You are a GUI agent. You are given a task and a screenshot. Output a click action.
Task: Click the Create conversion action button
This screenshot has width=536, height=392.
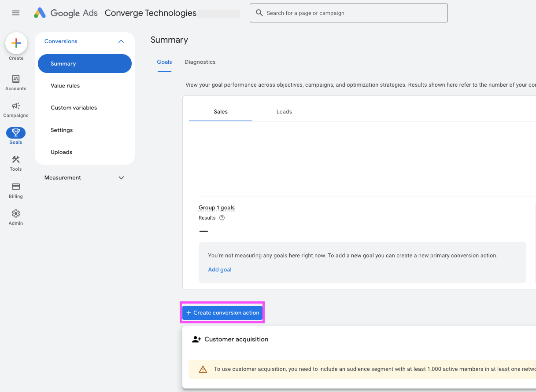click(222, 313)
